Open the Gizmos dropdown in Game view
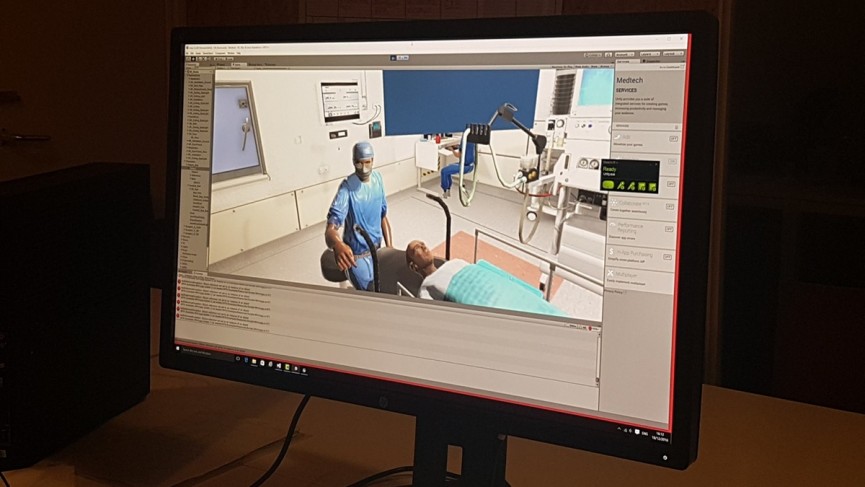865x487 pixels. click(605, 67)
